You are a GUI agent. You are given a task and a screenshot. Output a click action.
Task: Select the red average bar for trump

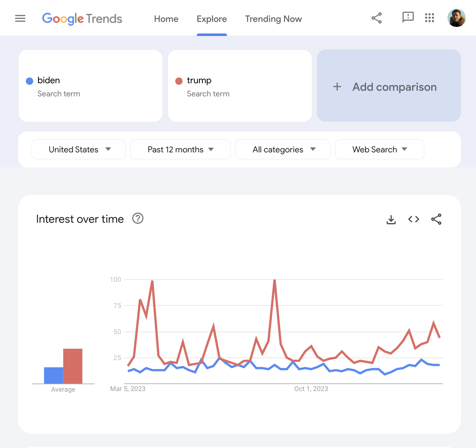[73, 366]
